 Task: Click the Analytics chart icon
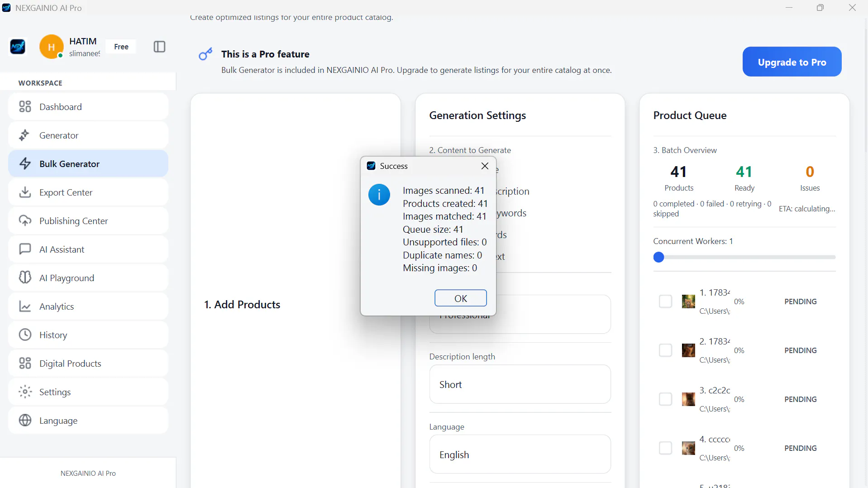point(25,306)
